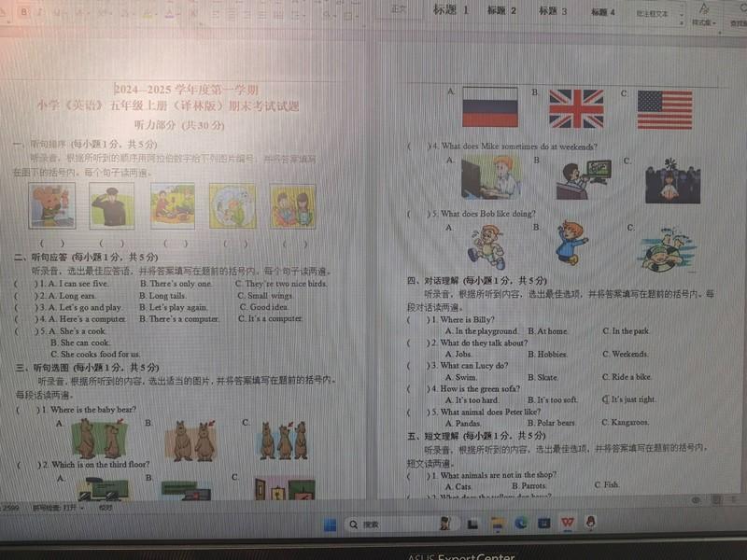Click the text "A. Long ears"
The image size is (747, 560).
72,295
